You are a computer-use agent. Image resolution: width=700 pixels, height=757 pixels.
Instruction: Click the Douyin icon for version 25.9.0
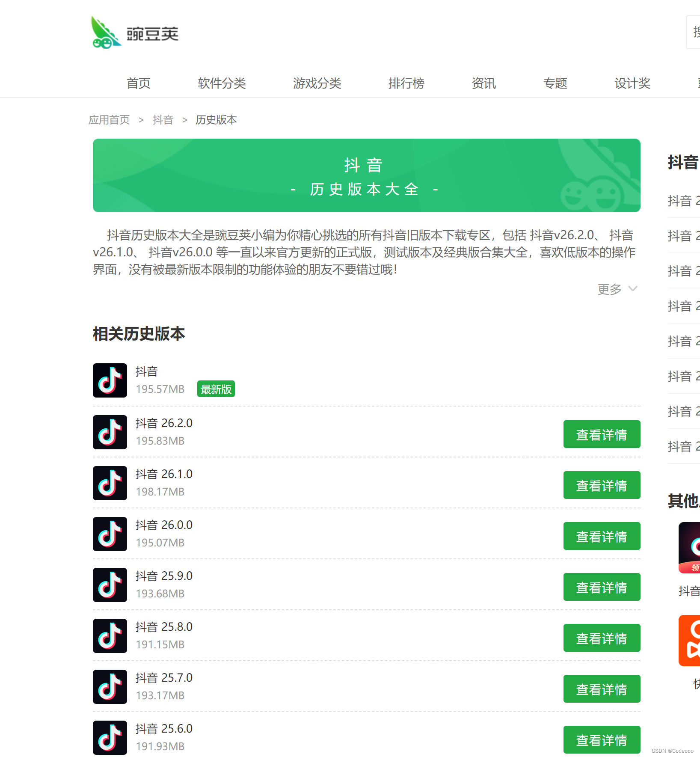110,585
